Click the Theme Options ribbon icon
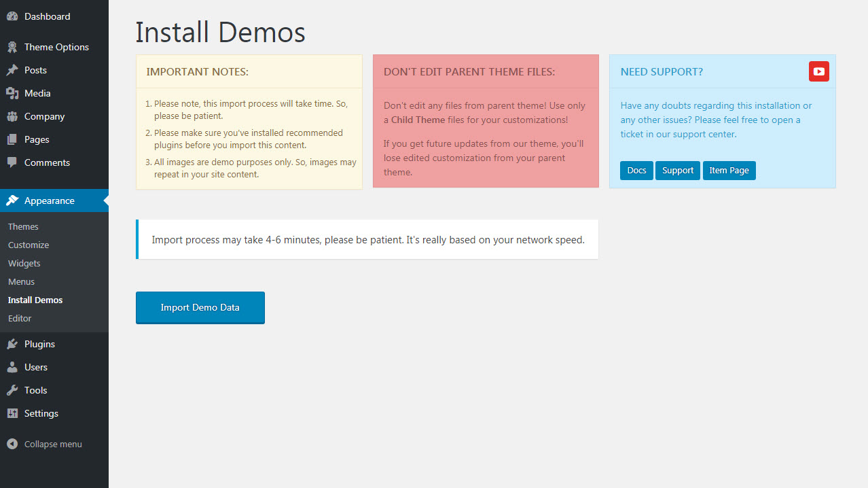868x488 pixels. pos(12,47)
